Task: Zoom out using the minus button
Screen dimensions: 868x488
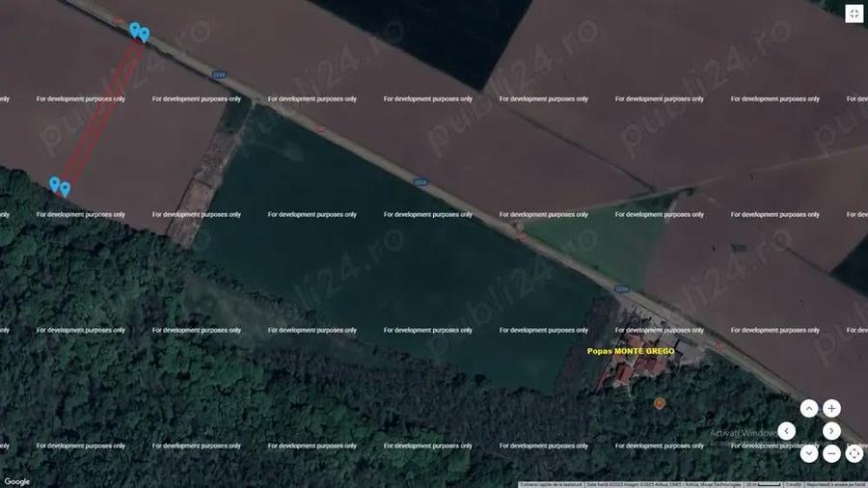Action: (831, 453)
